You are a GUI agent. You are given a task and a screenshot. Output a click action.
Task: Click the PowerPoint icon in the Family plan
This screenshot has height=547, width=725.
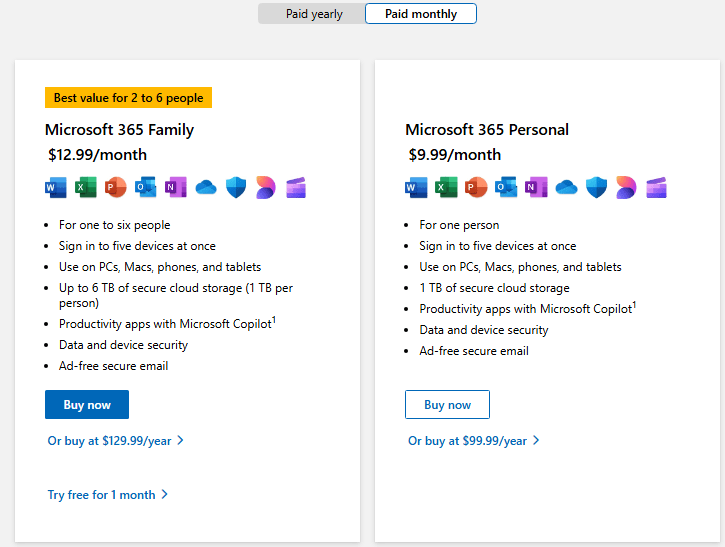pos(116,188)
